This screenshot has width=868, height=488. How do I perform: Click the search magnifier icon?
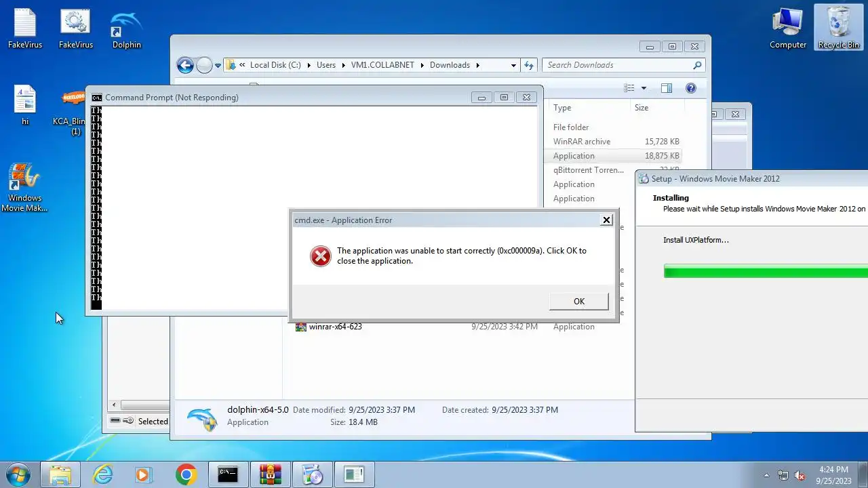[697, 65]
